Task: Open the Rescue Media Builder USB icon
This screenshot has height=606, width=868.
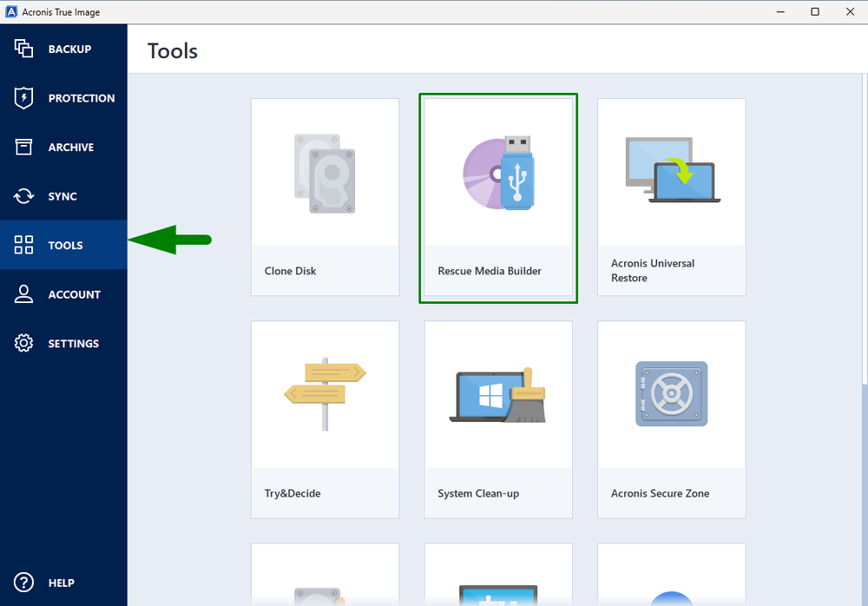Action: (497, 174)
